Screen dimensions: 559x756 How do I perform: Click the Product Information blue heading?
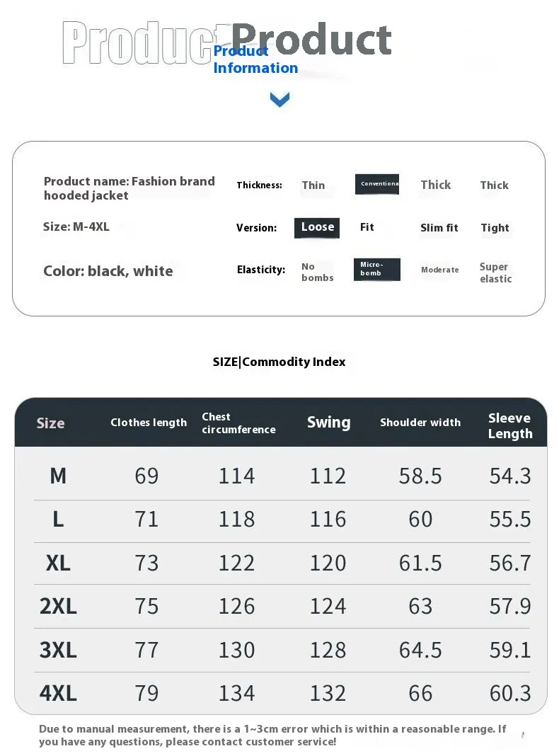click(x=255, y=59)
